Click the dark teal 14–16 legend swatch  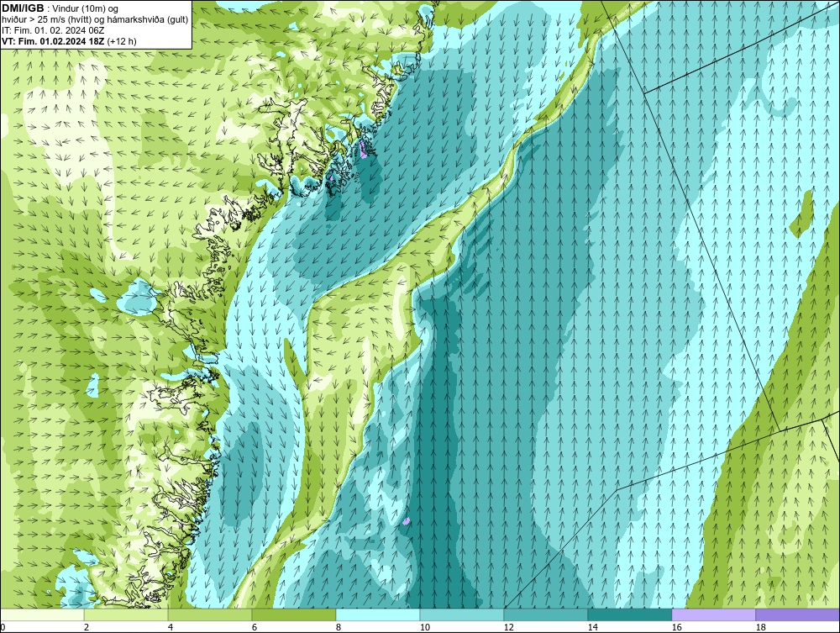(x=630, y=615)
